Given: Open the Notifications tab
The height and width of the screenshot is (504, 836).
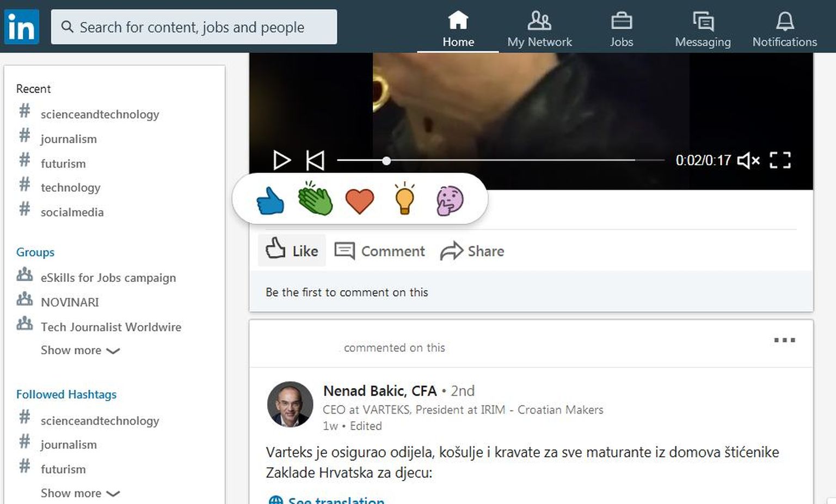Looking at the screenshot, I should (784, 29).
